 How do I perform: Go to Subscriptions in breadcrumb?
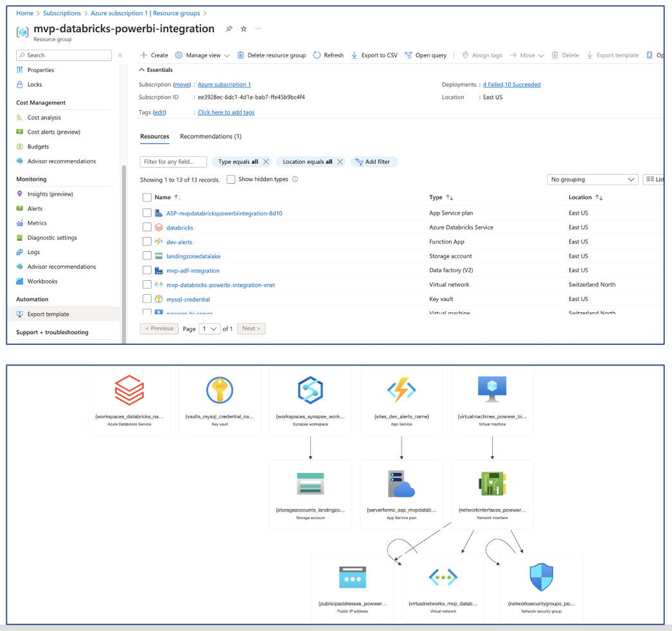click(x=62, y=13)
